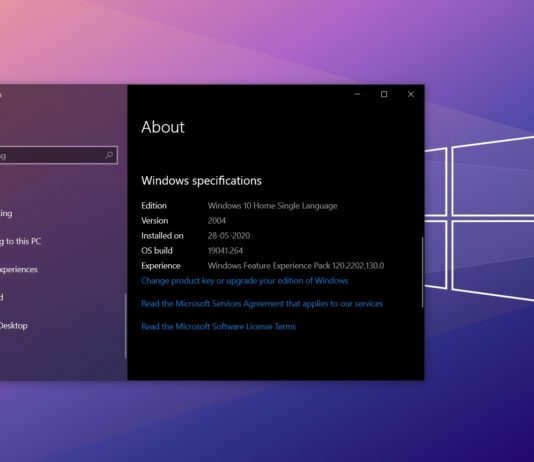Screen dimensions: 534x462
Task: Click the About page vertical scrollbar
Action: (422, 272)
